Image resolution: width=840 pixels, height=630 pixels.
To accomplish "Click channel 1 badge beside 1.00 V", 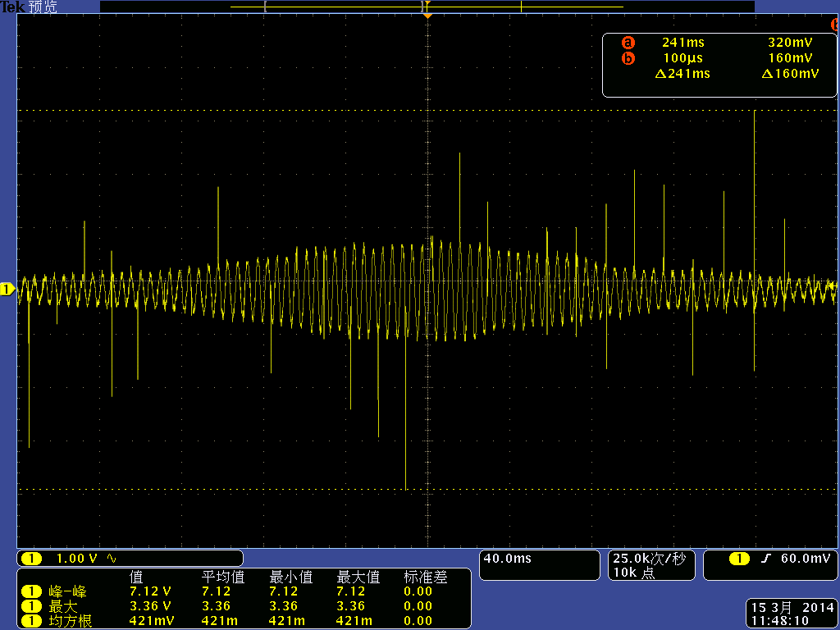I will (31, 559).
